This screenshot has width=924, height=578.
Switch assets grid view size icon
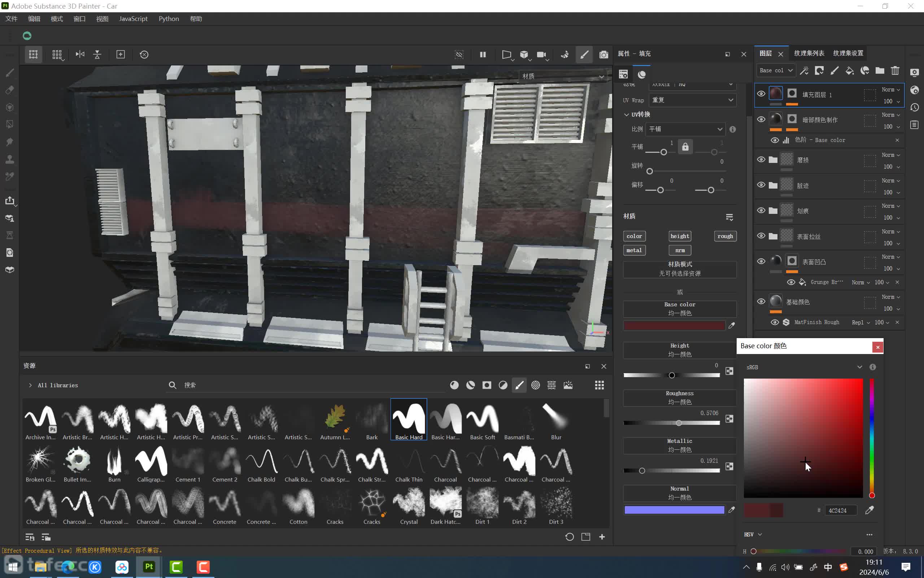[600, 385]
